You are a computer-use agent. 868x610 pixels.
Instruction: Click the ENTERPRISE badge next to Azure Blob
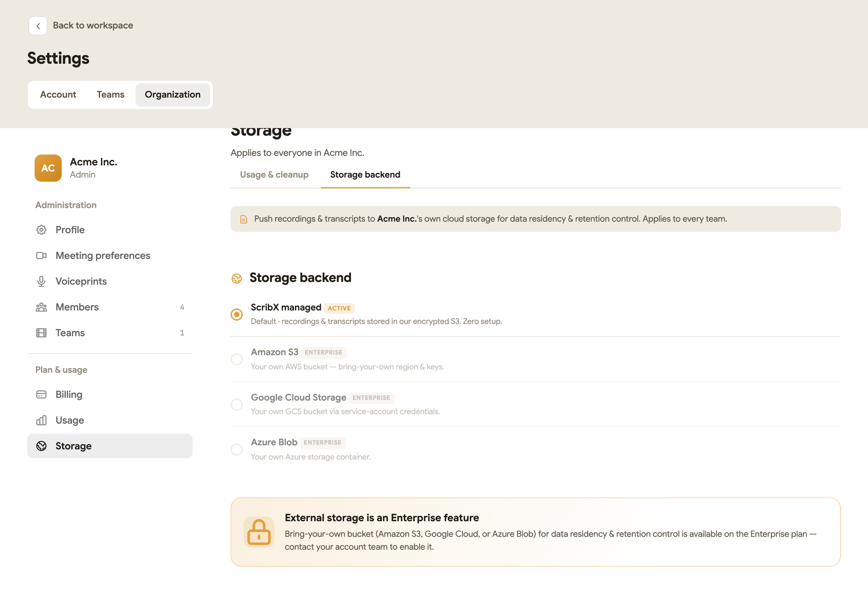pyautogui.click(x=322, y=442)
